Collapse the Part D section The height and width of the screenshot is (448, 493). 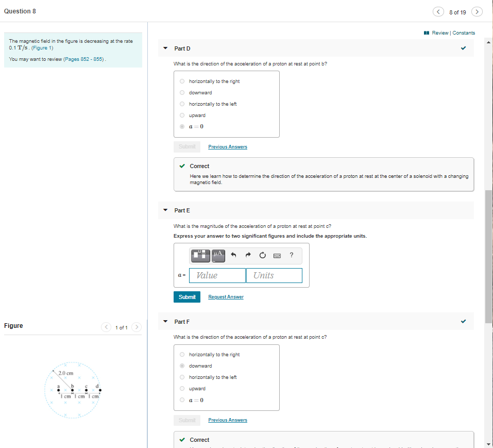coord(165,48)
